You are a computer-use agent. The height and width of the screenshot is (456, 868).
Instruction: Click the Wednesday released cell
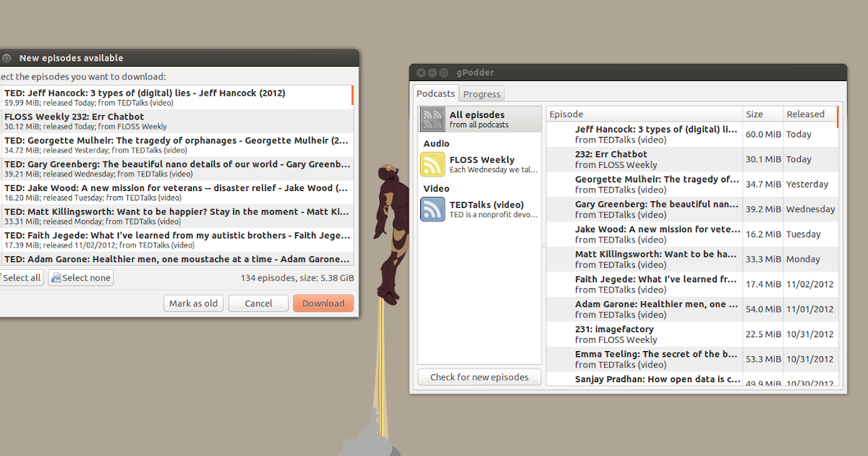tap(810, 209)
